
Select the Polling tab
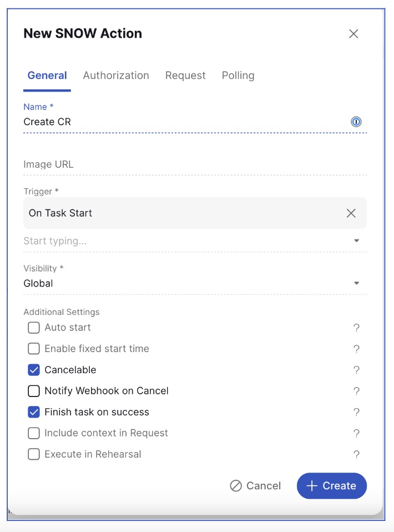(238, 76)
